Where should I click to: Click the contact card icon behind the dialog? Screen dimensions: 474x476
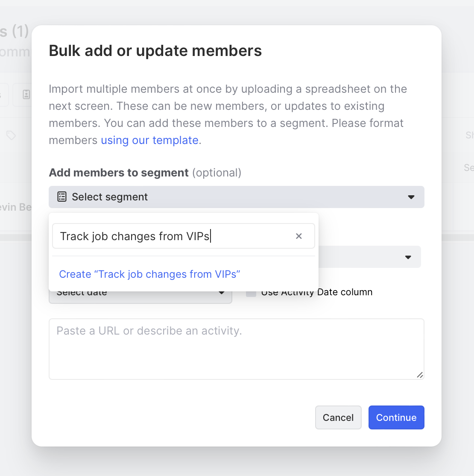tap(26, 94)
